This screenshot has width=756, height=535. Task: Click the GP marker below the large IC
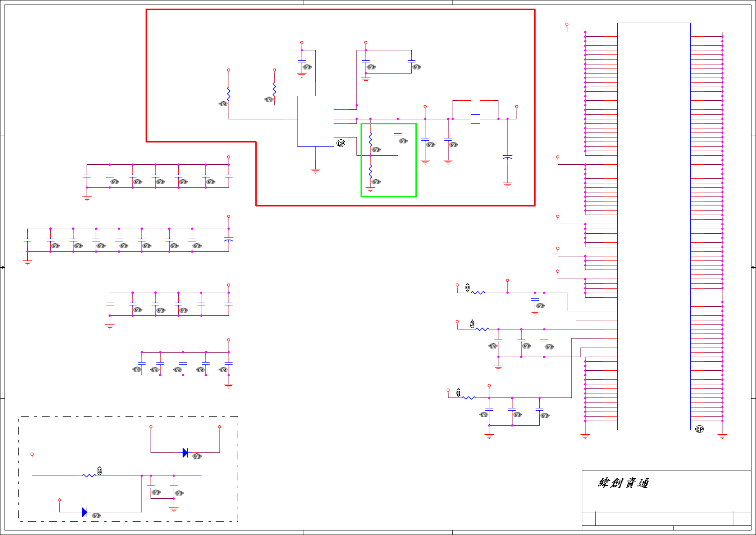click(x=699, y=429)
